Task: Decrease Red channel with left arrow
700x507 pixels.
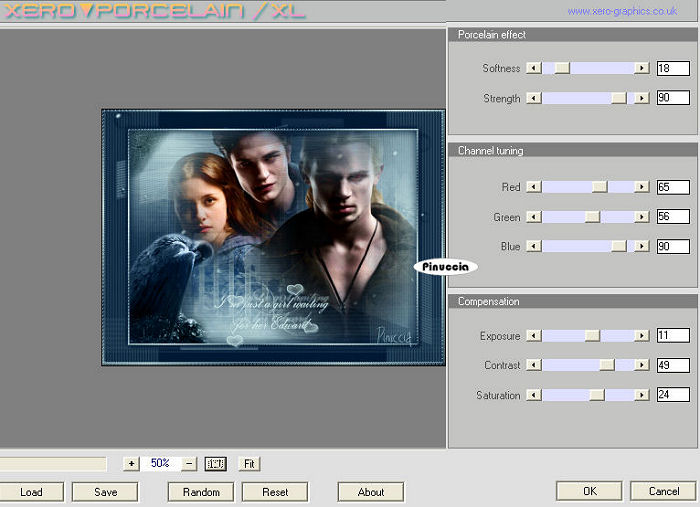Action: click(533, 187)
